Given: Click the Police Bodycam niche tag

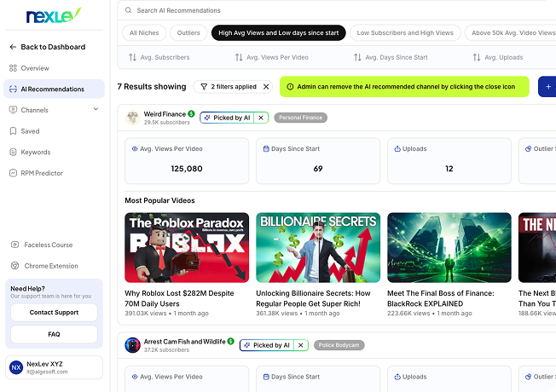Looking at the screenshot, I should [339, 345].
